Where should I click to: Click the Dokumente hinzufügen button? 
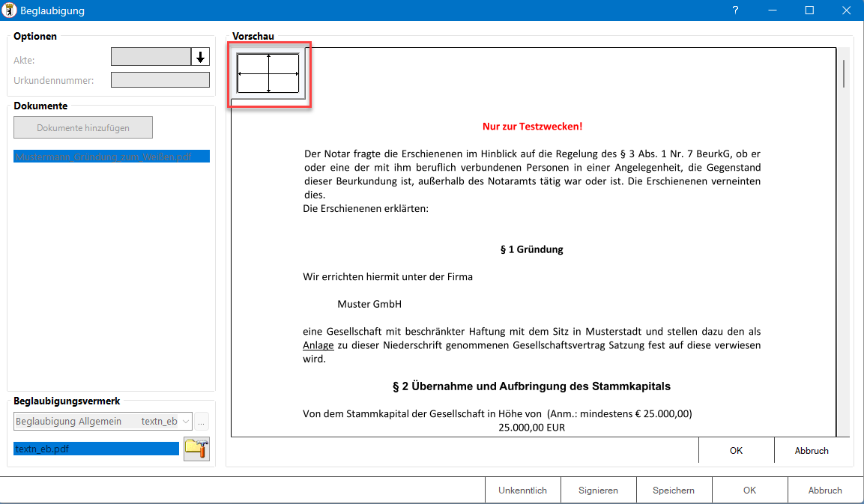pos(82,127)
